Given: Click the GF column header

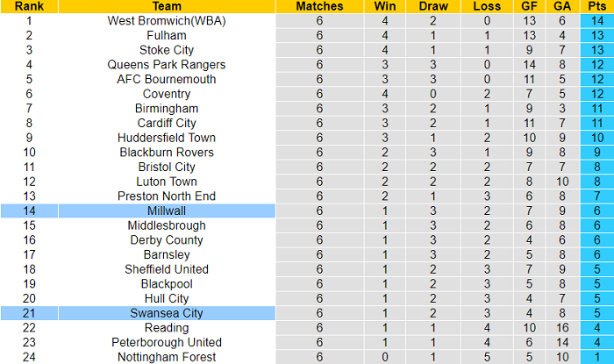Looking at the screenshot, I should pos(527,6).
